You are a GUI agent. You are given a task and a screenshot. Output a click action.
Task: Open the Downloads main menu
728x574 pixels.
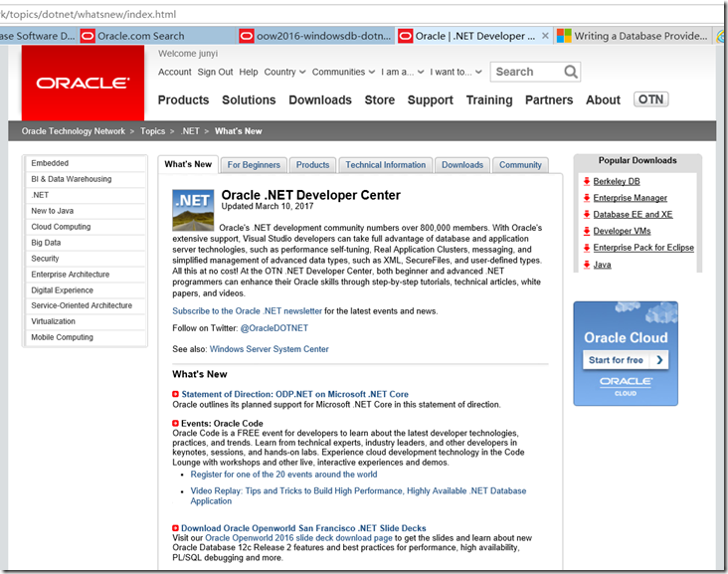[x=320, y=99]
